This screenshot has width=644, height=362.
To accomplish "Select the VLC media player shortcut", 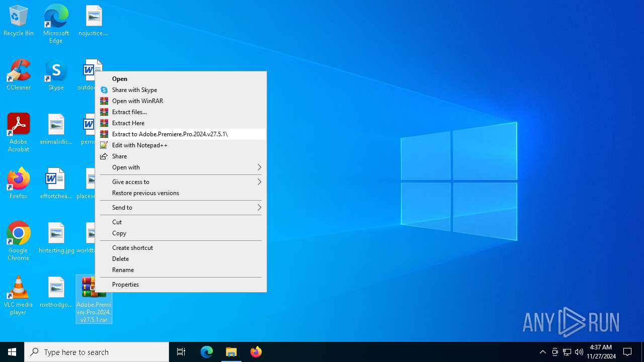I will click(x=19, y=296).
